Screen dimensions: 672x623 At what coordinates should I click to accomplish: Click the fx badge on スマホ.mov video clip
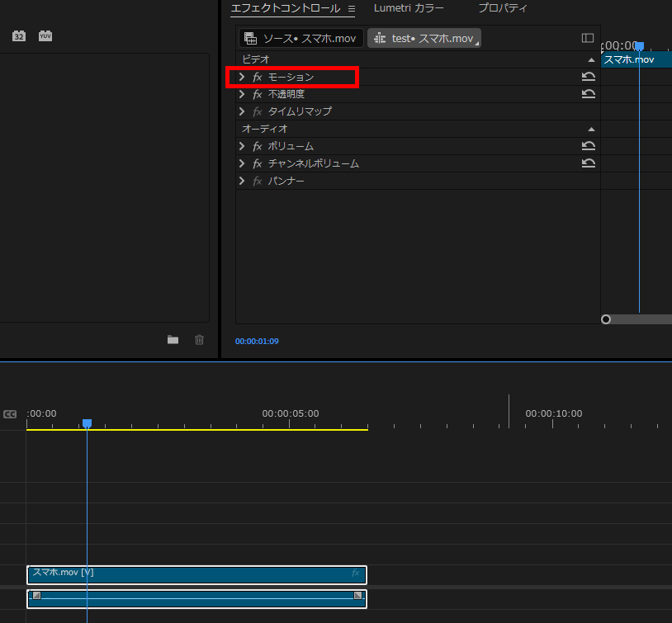coord(355,573)
